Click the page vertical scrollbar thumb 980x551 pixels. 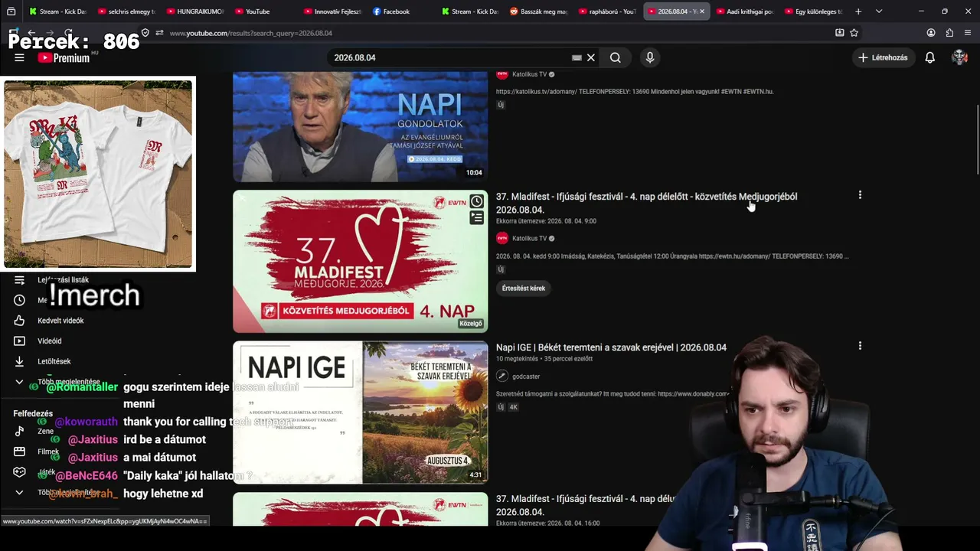tap(978, 139)
